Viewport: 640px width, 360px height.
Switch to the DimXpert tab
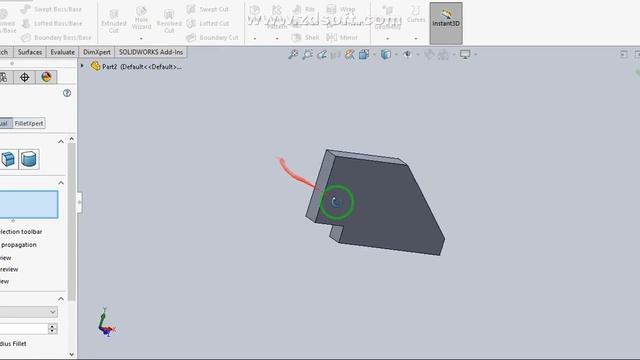[x=97, y=52]
